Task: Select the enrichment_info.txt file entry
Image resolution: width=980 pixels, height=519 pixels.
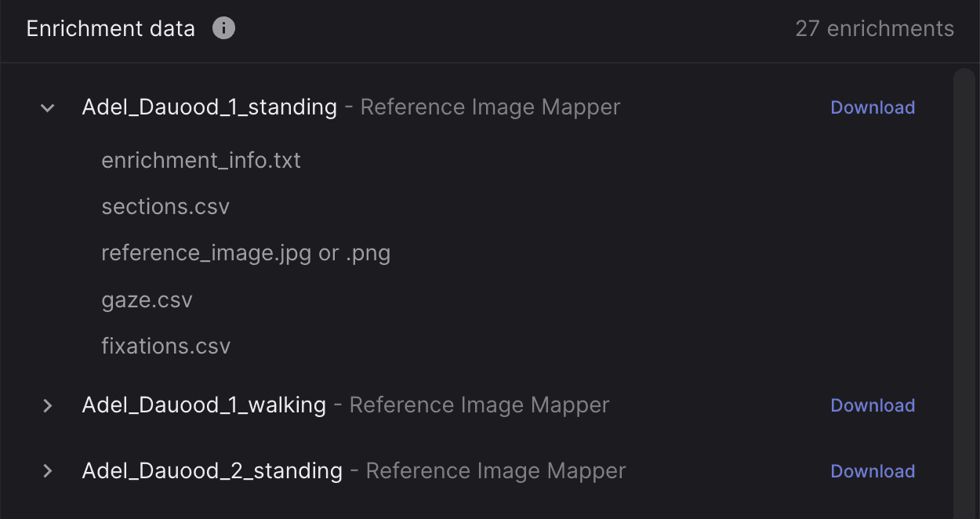Action: [201, 161]
